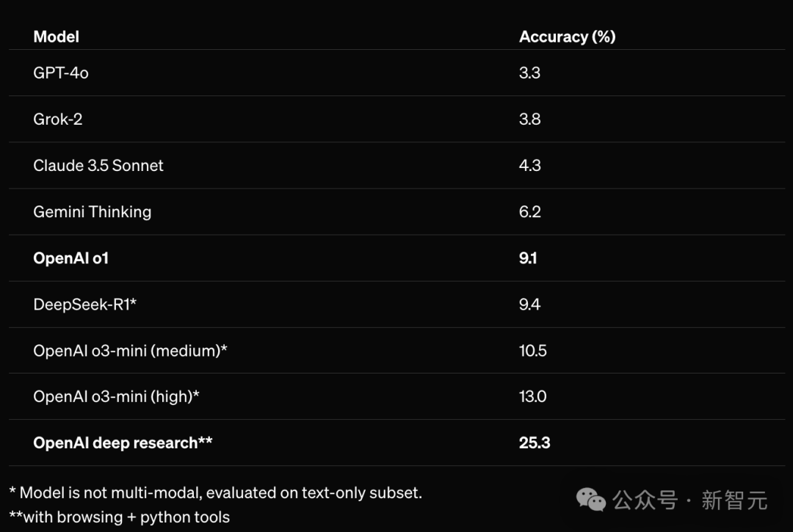Image resolution: width=793 pixels, height=532 pixels.
Task: Click the browsing + python tools footnote
Action: pos(119,517)
